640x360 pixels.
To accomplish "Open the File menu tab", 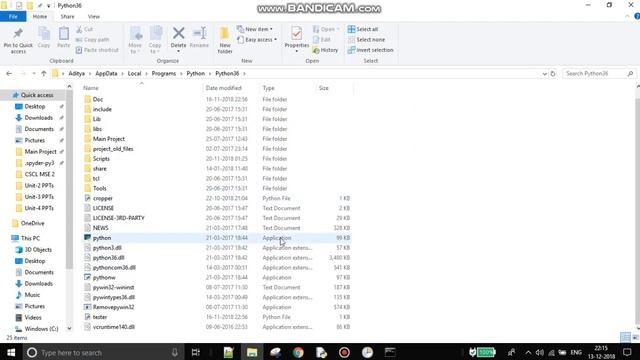I will pyautogui.click(x=13, y=17).
